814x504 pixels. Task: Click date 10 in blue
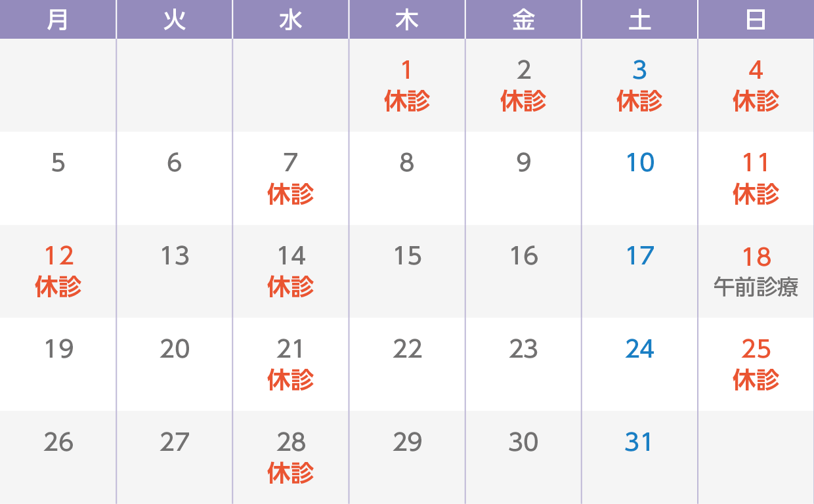point(639,163)
